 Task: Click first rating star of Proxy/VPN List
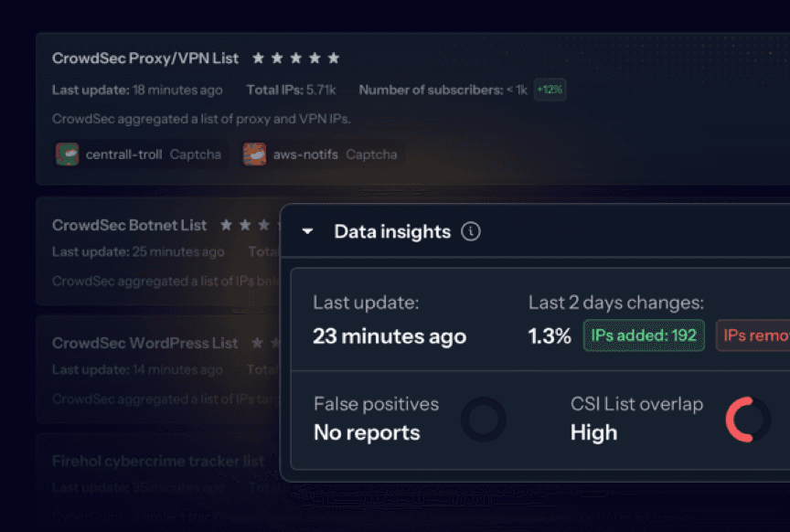[x=259, y=59]
